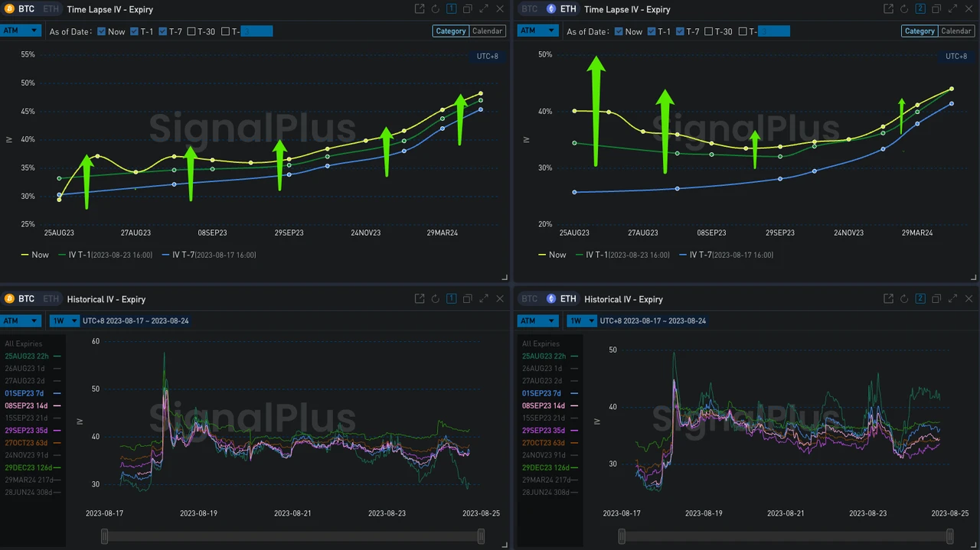Click custom T- day input in BTC Time Lapse panel
Image resolution: width=980 pixels, height=550 pixels.
(256, 31)
